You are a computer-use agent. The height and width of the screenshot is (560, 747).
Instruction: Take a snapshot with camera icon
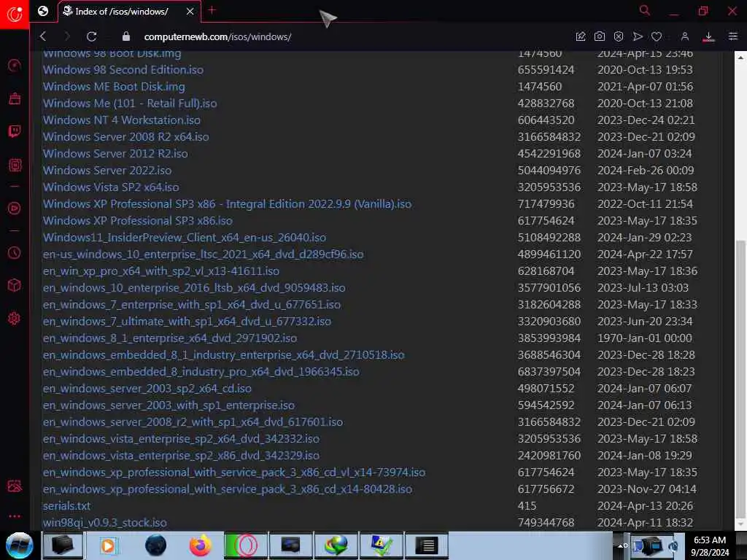[600, 36]
